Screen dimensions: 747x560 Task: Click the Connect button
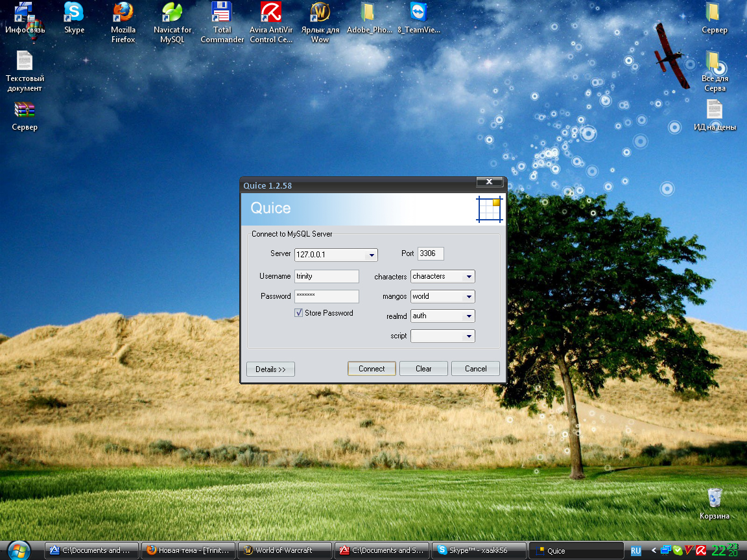[372, 369]
